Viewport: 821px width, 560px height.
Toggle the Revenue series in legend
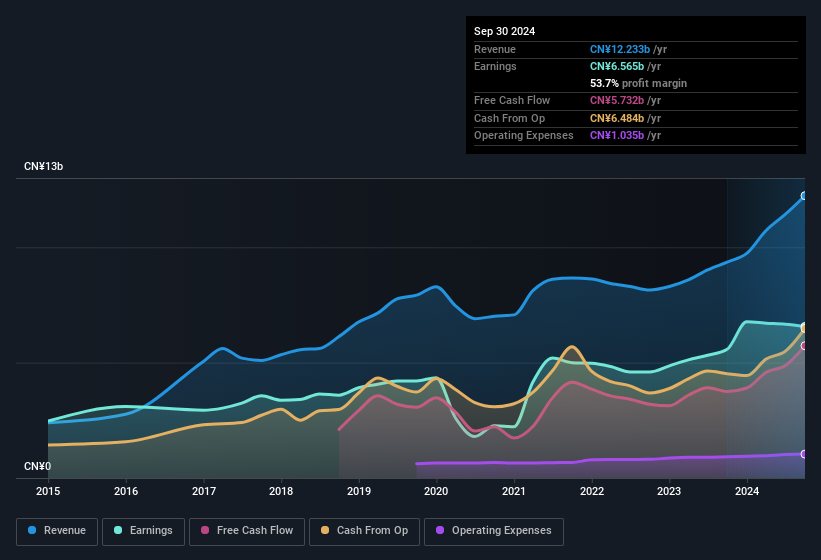point(58,531)
